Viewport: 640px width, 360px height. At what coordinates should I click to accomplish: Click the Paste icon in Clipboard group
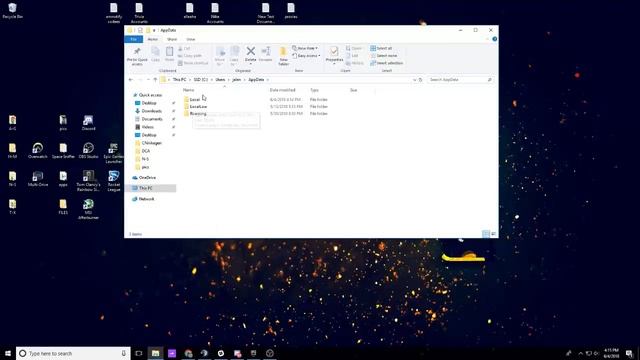point(169,54)
